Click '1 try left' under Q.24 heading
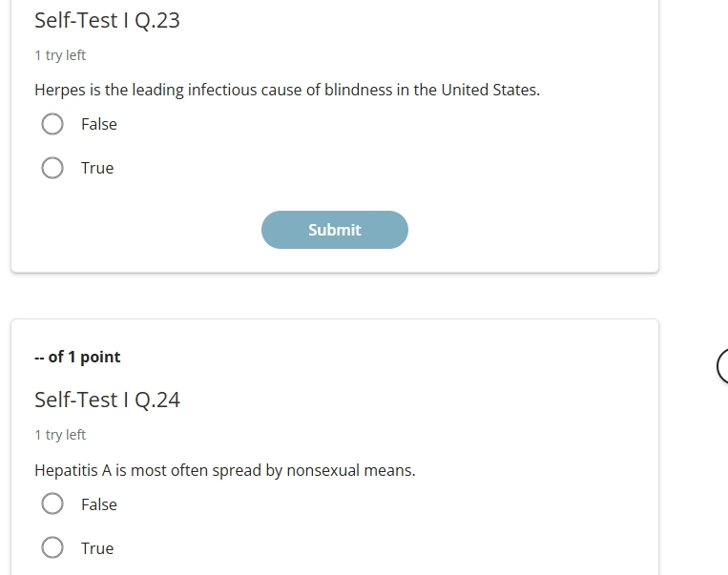 click(x=60, y=435)
